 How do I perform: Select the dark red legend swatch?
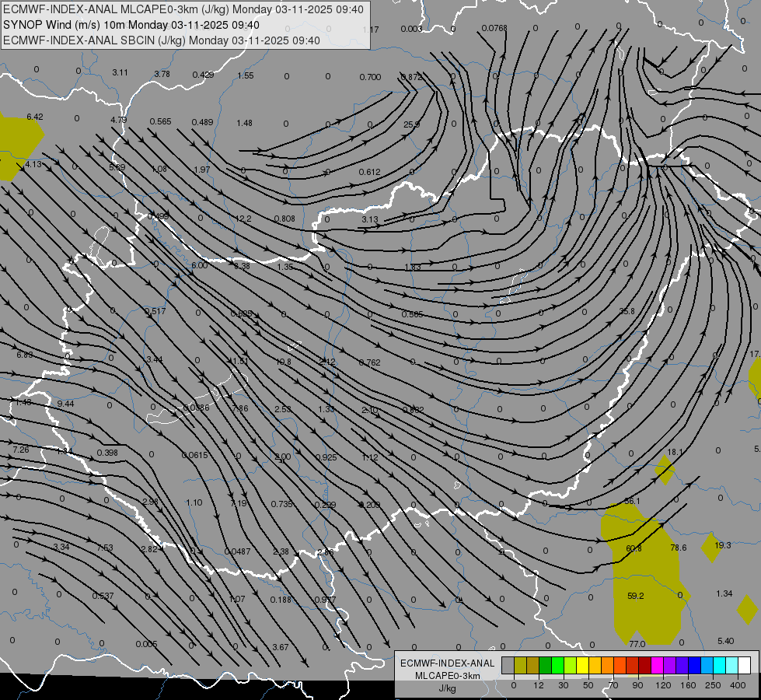tap(645, 665)
